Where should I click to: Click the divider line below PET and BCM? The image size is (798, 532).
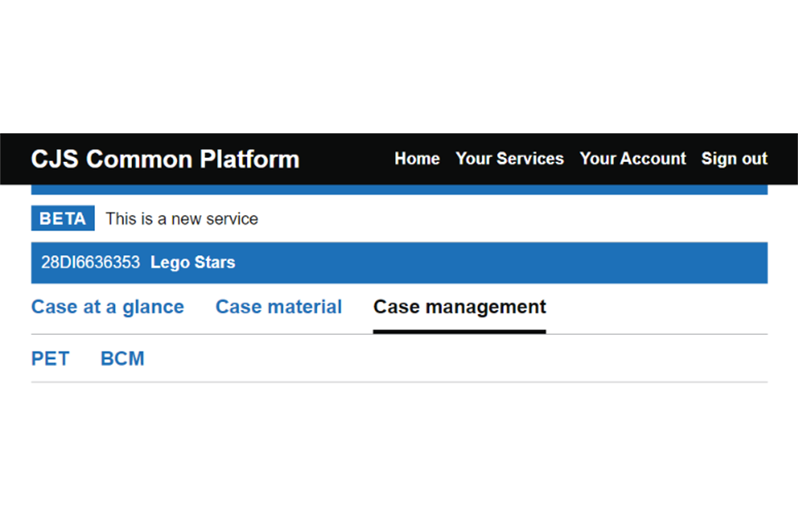pyautogui.click(x=399, y=382)
